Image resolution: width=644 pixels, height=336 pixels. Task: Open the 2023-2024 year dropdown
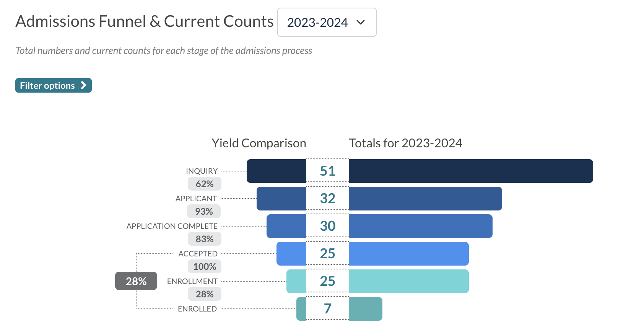click(327, 23)
